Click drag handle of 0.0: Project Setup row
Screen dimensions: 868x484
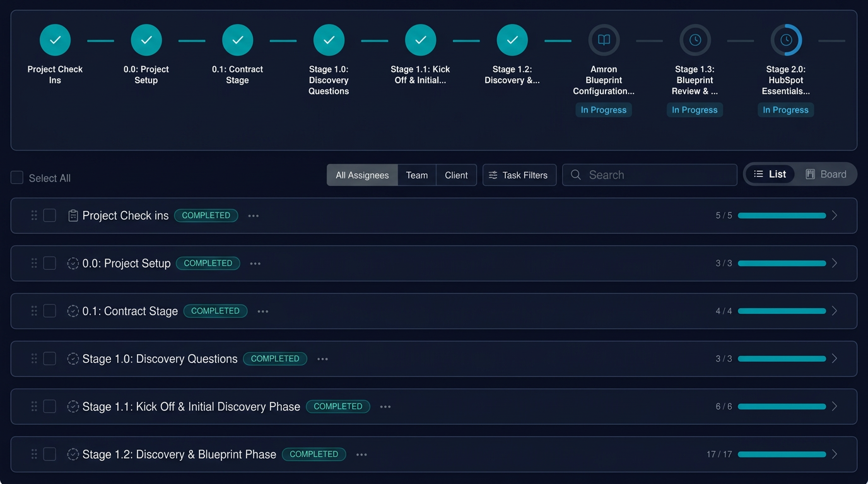[34, 263]
